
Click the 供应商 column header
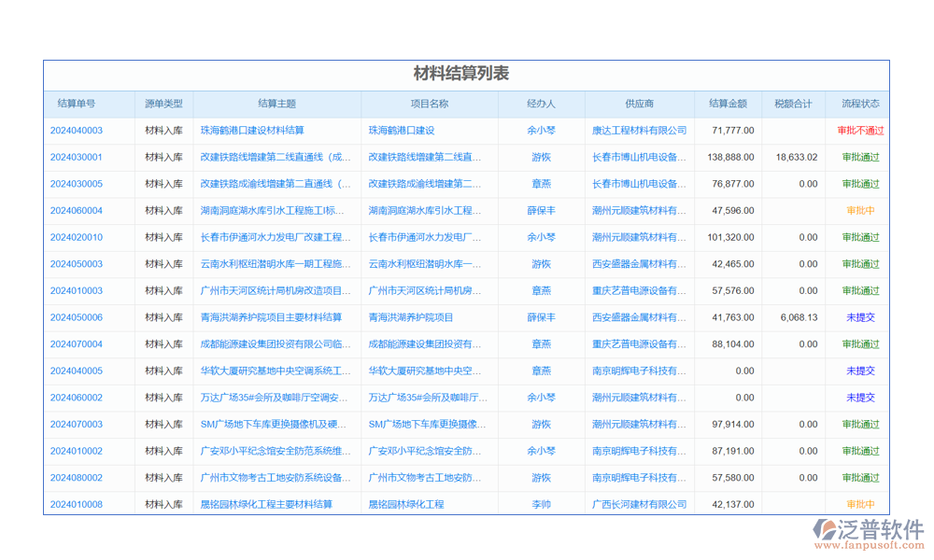pyautogui.click(x=640, y=104)
